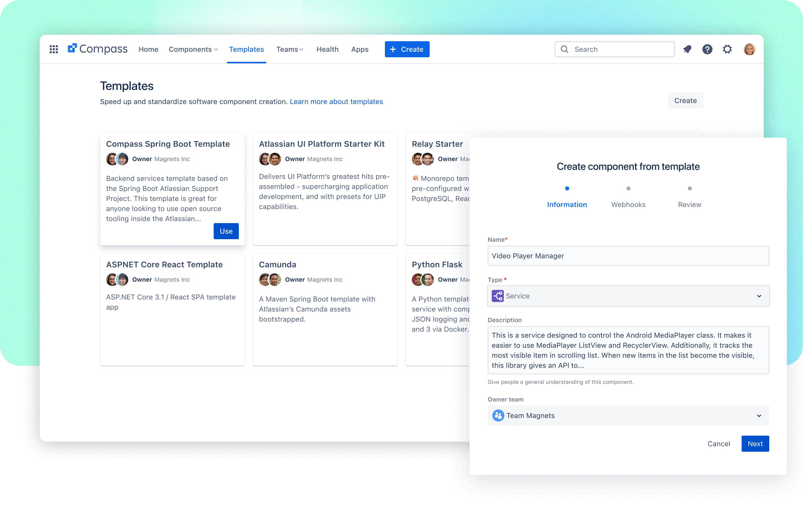Open the Learn more about templates link
This screenshot has width=812, height=505.
coord(337,102)
